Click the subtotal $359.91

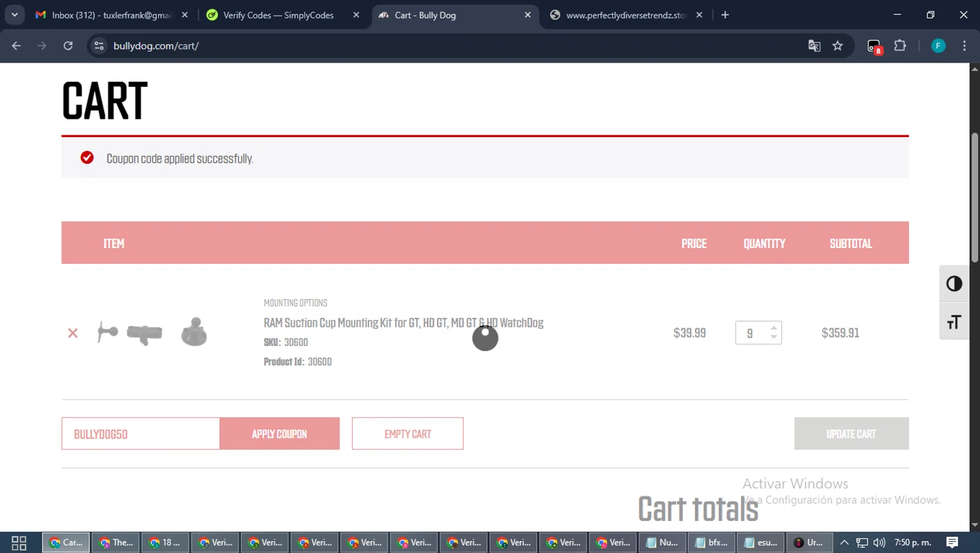click(840, 333)
